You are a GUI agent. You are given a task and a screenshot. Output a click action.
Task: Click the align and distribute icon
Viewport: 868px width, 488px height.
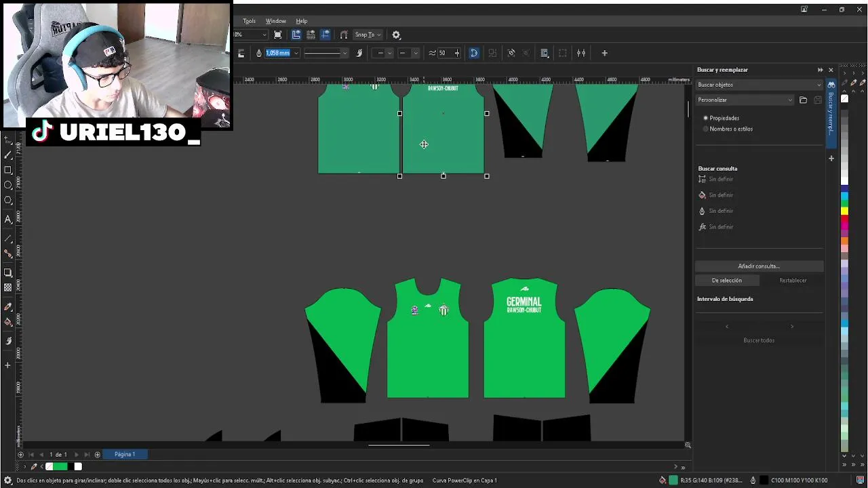(x=581, y=53)
